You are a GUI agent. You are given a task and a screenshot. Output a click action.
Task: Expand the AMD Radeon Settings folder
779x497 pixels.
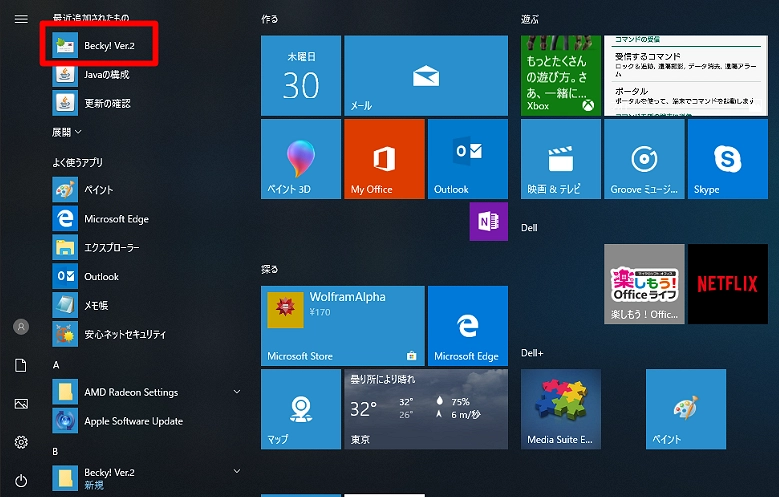[x=237, y=392]
